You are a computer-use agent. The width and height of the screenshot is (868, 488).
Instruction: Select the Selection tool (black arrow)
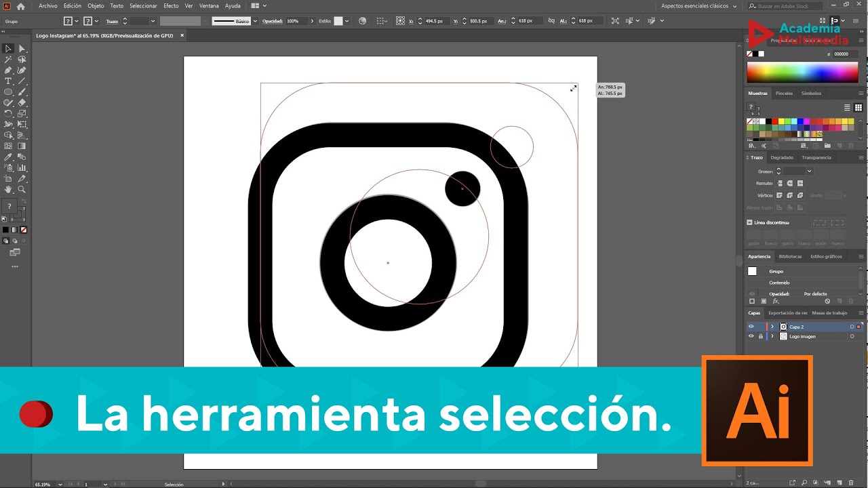point(8,49)
